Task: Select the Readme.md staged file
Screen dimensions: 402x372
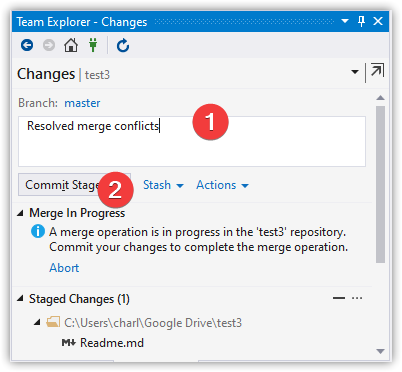Action: 112,343
